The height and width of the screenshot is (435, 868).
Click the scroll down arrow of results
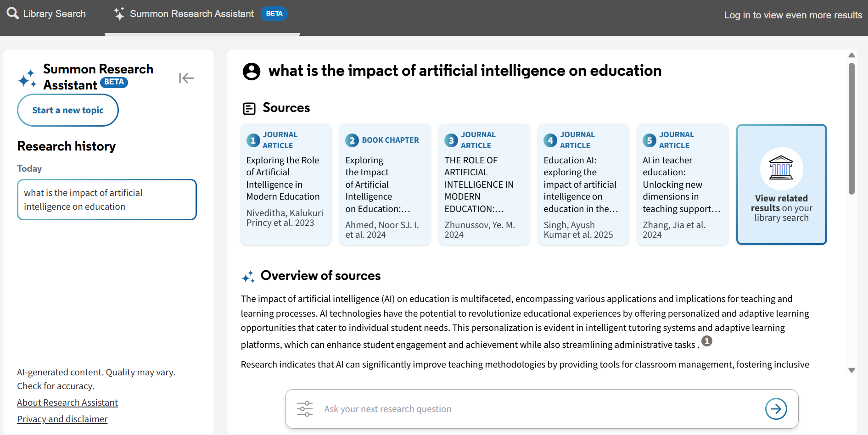[851, 370]
